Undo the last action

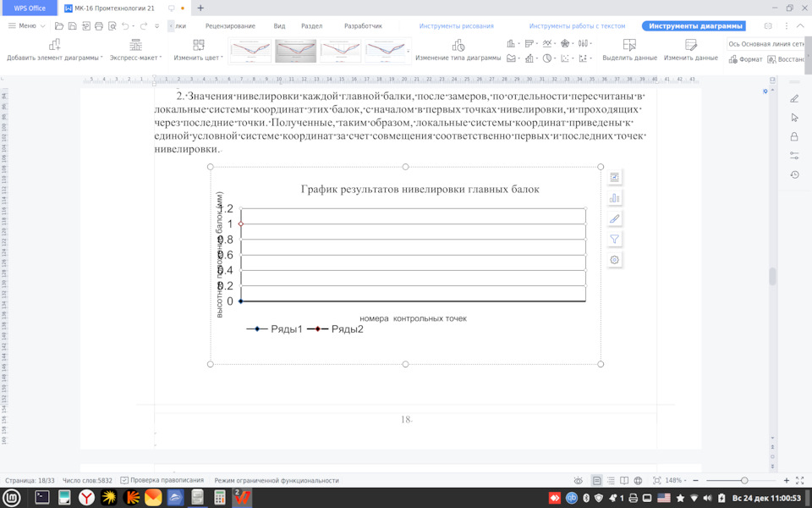(x=125, y=26)
